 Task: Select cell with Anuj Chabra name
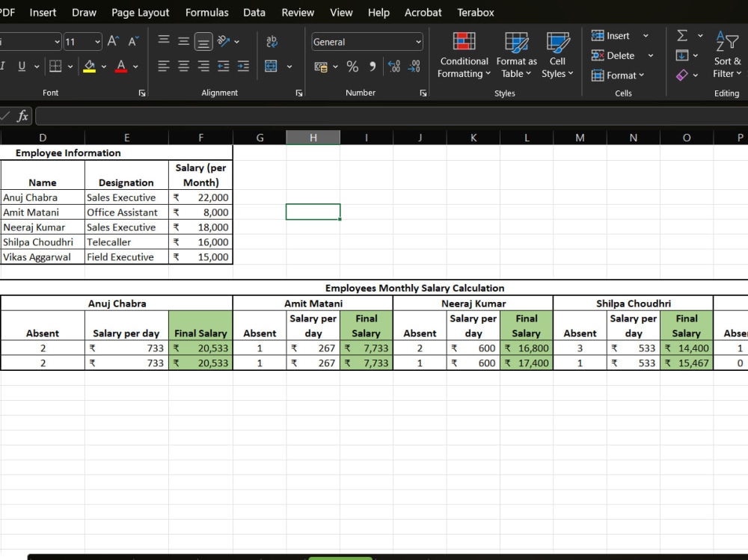point(43,197)
